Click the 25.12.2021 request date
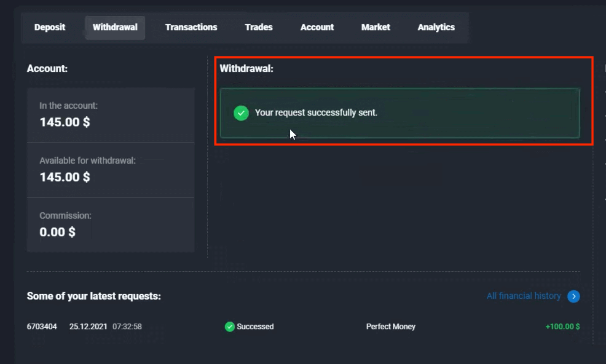Screen dimensions: 606x364 [x=88, y=327]
